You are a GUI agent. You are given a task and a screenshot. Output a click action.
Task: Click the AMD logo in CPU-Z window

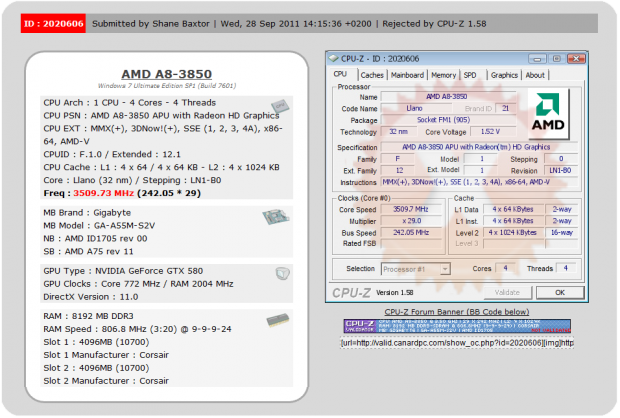[x=548, y=113]
